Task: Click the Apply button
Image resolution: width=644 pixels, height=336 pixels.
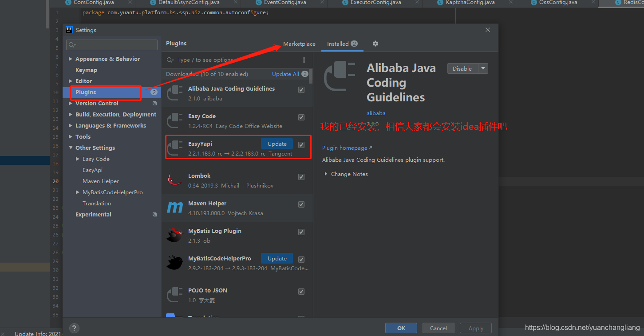Action: tap(476, 328)
